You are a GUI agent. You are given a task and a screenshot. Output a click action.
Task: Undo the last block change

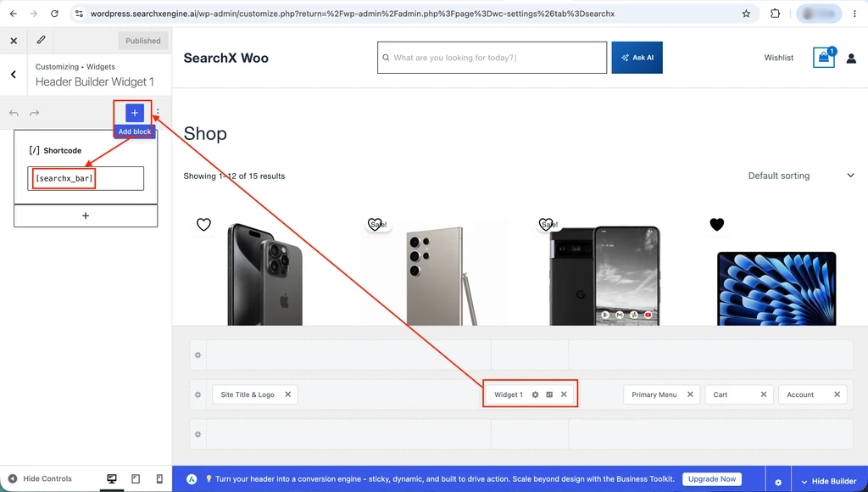[x=14, y=113]
